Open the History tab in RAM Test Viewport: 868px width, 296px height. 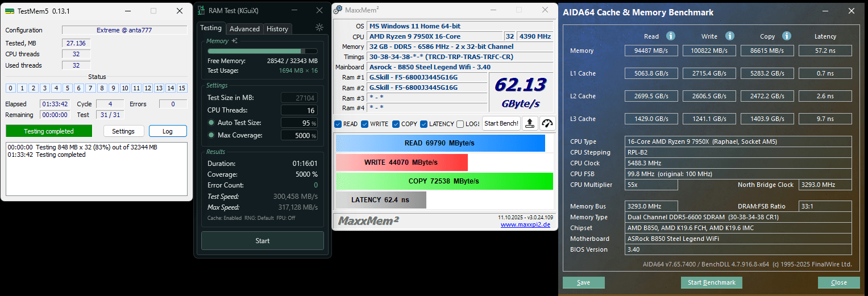pyautogui.click(x=277, y=28)
